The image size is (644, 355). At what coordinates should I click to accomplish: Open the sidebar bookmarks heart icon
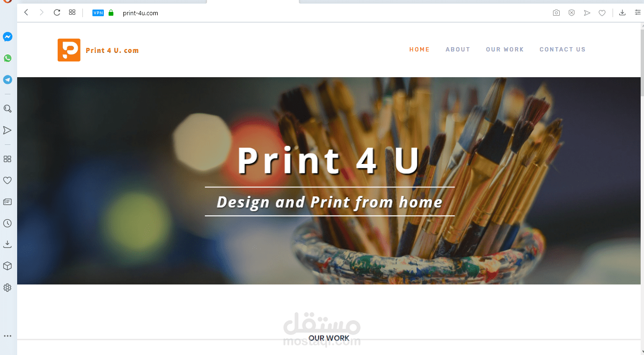7,180
